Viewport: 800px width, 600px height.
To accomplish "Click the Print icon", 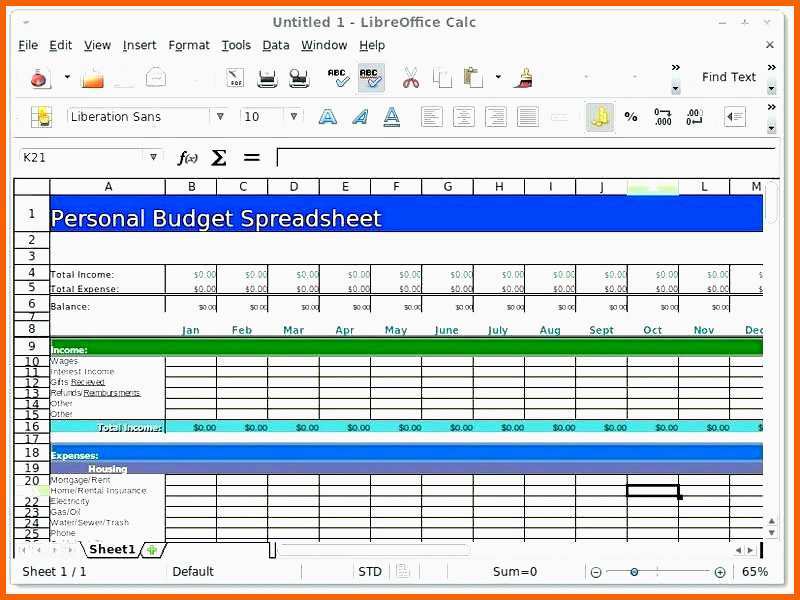I will (267, 78).
